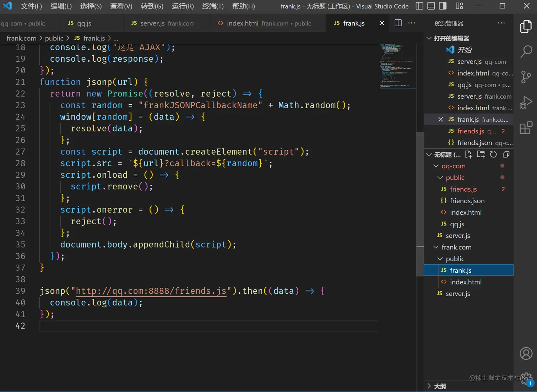Toggle the bottom panel layout button
This screenshot has width=537, height=392.
[431, 6]
